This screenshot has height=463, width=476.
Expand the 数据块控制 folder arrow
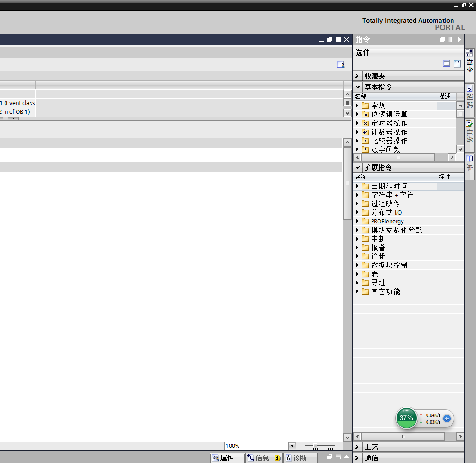pyautogui.click(x=357, y=265)
